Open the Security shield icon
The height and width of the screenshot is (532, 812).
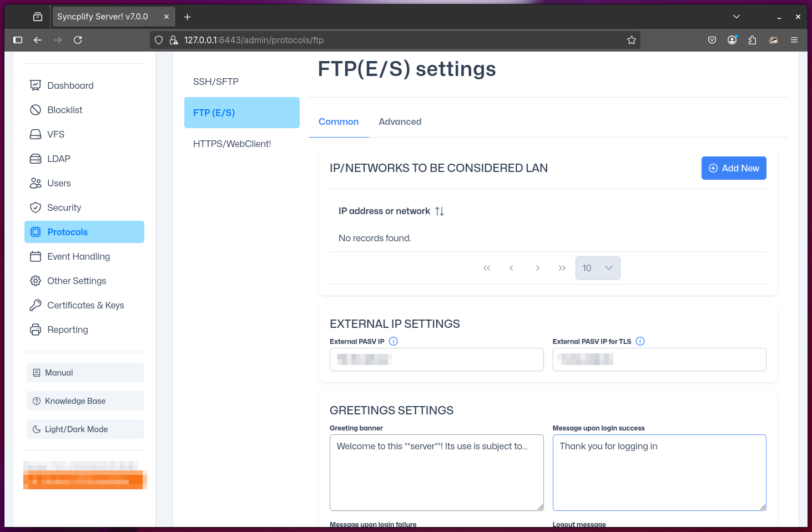pyautogui.click(x=36, y=207)
